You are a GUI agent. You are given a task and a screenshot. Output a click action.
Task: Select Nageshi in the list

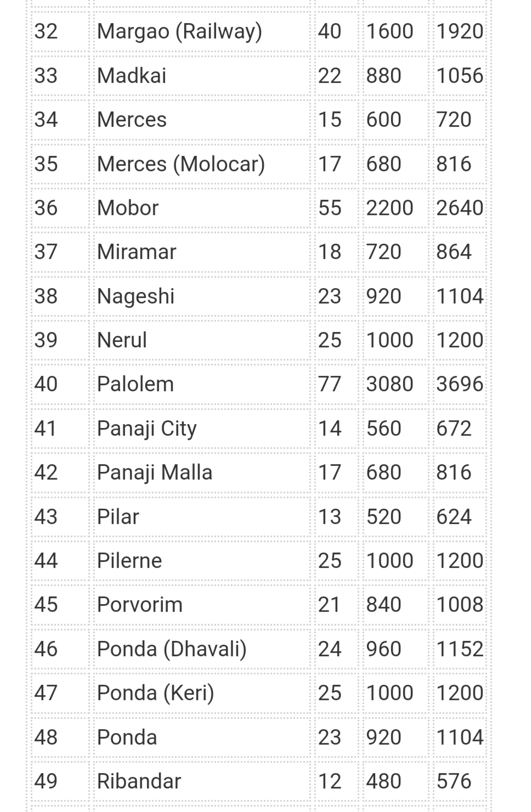point(135,296)
